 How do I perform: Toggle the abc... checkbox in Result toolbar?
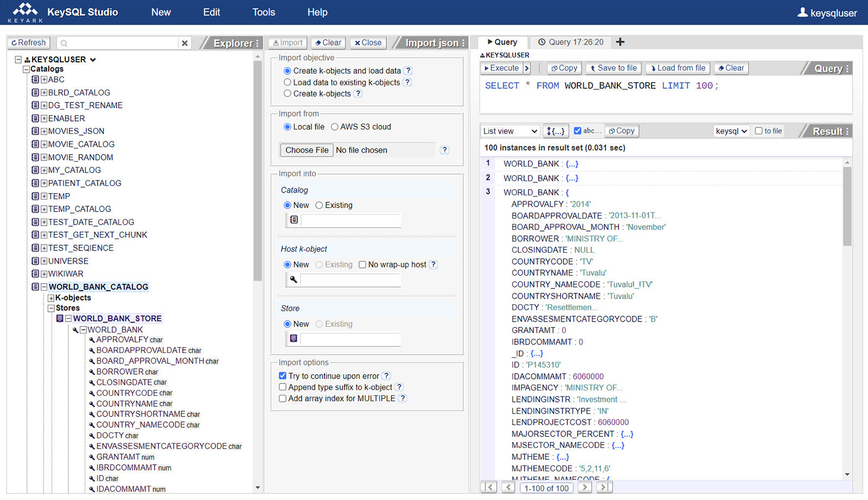coord(578,131)
